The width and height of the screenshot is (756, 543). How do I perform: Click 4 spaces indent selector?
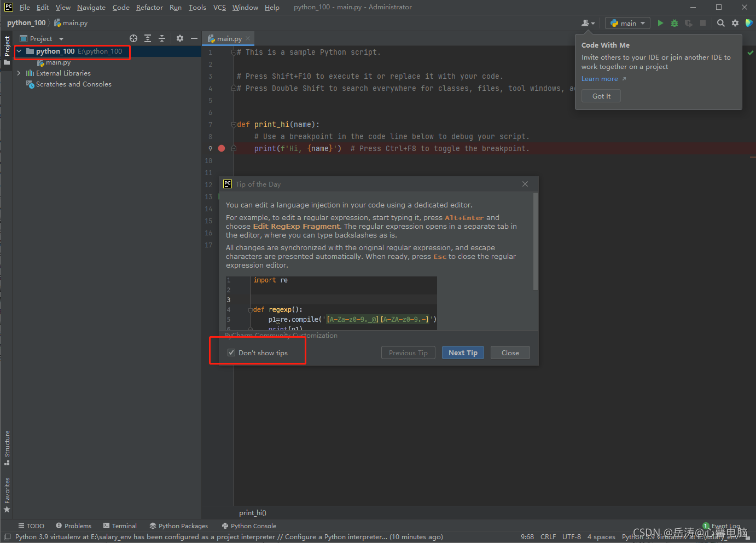coord(601,536)
